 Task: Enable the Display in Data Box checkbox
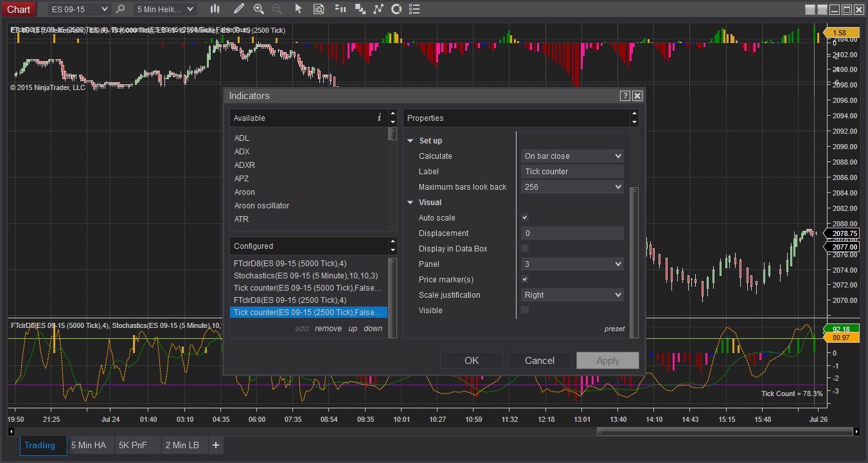point(525,249)
